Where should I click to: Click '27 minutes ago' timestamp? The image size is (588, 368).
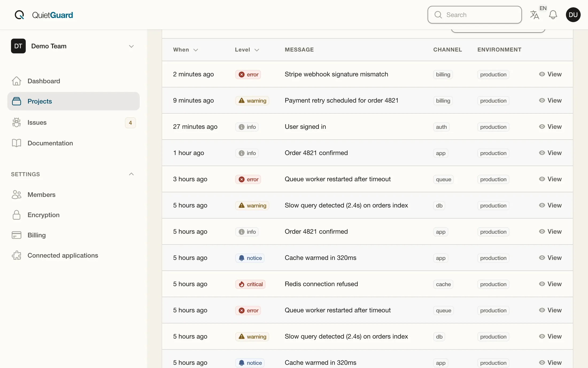[195, 127]
